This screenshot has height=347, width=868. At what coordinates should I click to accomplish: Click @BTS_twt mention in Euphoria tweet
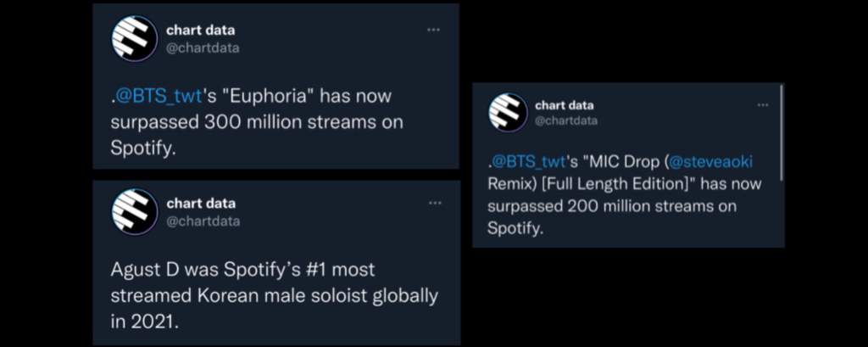(157, 96)
